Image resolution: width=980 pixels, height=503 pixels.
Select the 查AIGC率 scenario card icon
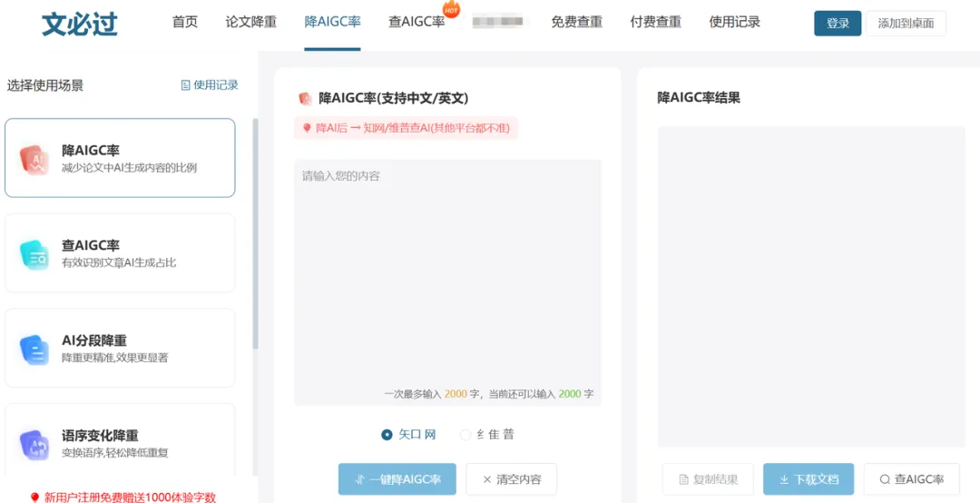(34, 254)
